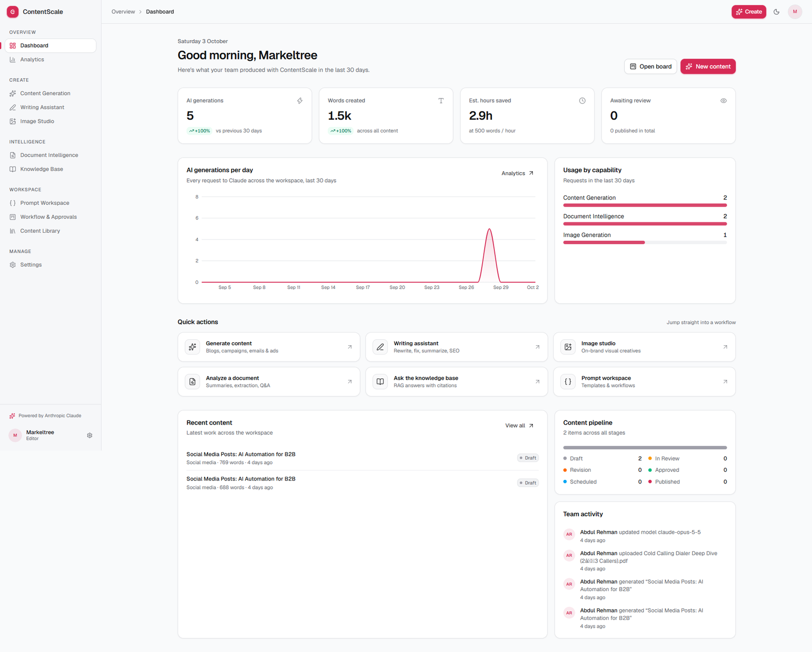Open Document Intelligence in the sidebar
This screenshot has height=652, width=812.
click(x=51, y=155)
